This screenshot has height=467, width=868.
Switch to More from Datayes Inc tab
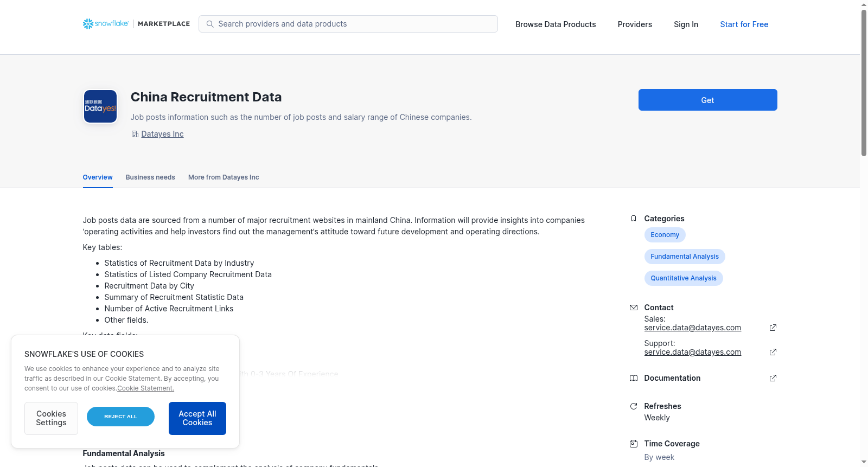click(x=224, y=177)
